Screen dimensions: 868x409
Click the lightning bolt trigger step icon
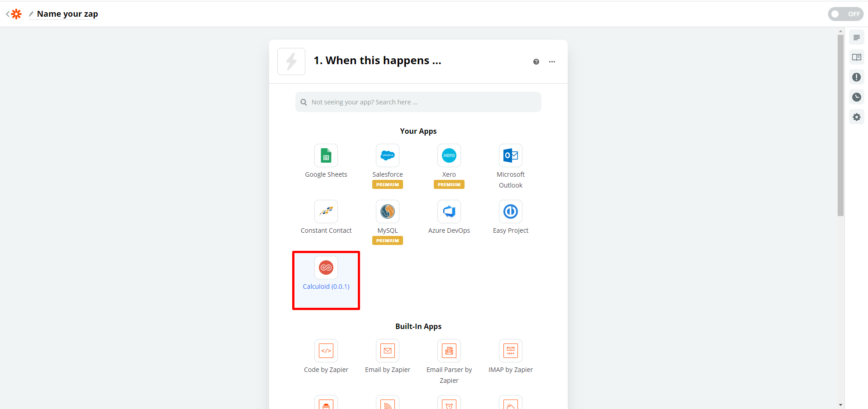click(x=291, y=61)
